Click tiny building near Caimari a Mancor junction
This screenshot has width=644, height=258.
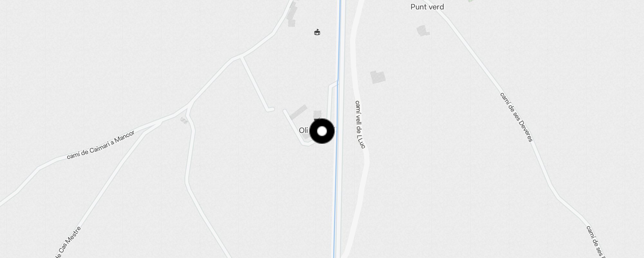(184, 120)
